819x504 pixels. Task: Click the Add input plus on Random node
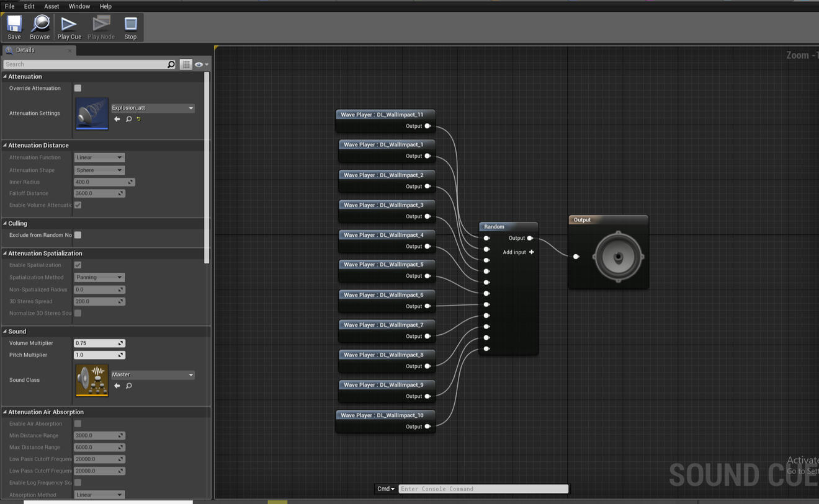click(531, 252)
